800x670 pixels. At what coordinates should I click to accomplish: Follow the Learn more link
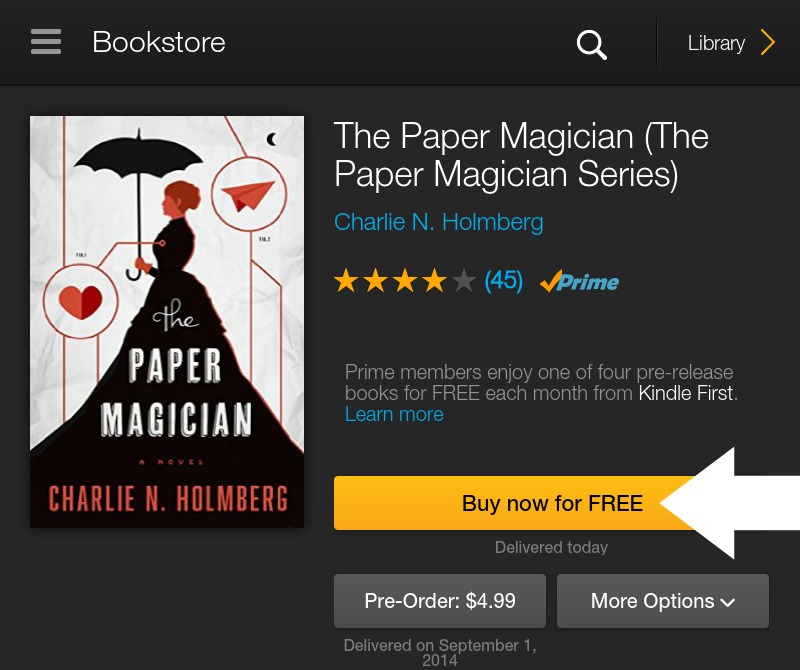point(394,414)
